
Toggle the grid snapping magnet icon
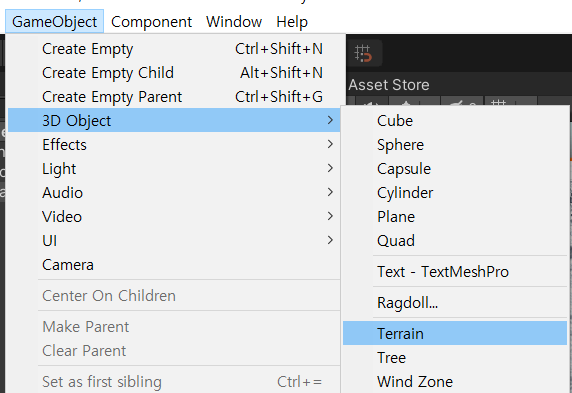click(363, 53)
